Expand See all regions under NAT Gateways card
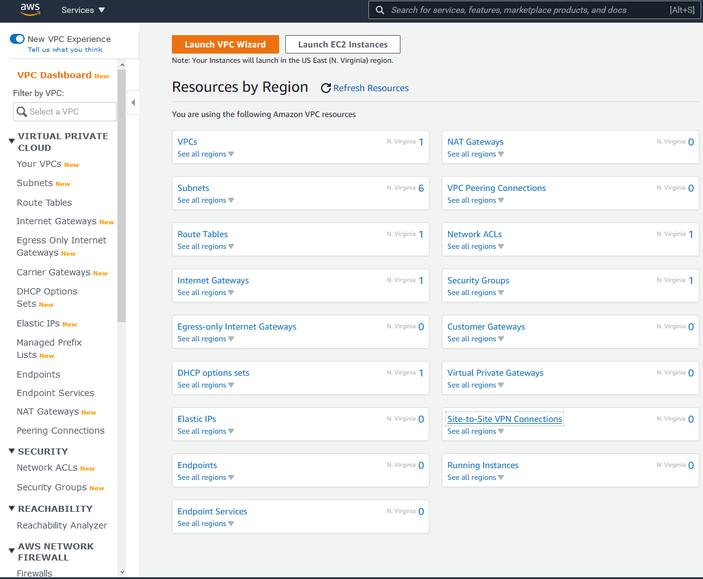The image size is (703, 579). click(x=475, y=154)
